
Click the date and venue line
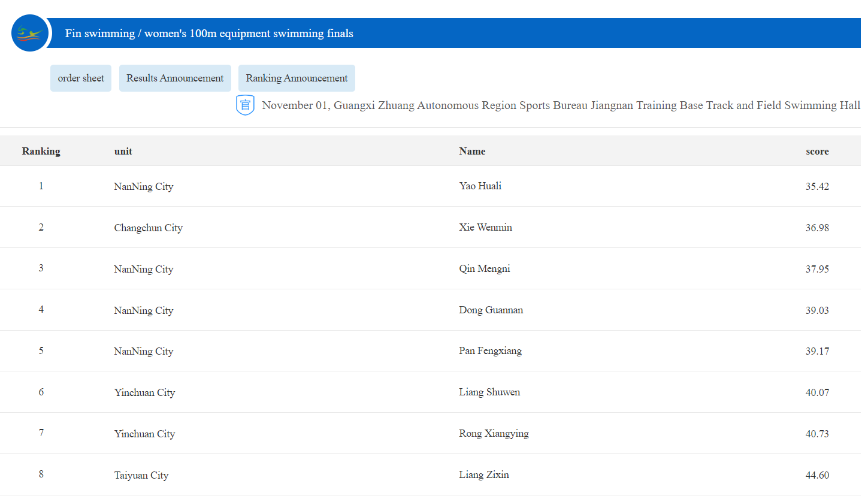561,105
